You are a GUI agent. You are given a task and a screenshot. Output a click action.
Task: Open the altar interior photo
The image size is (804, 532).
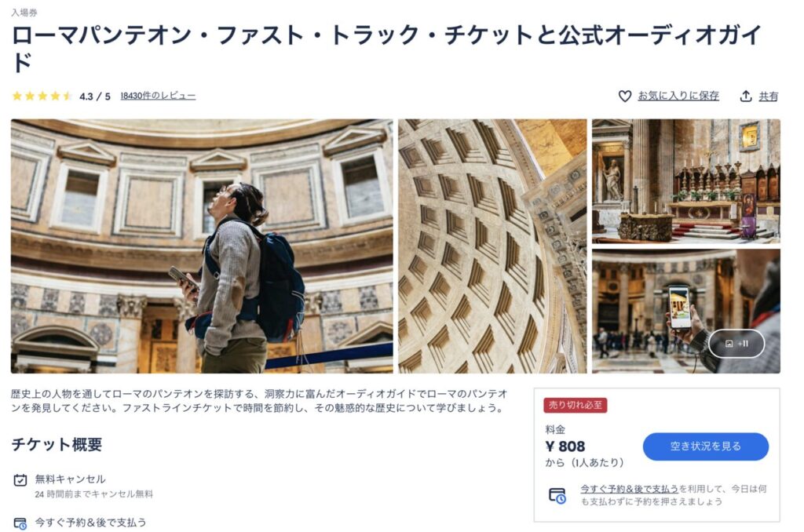(686, 181)
